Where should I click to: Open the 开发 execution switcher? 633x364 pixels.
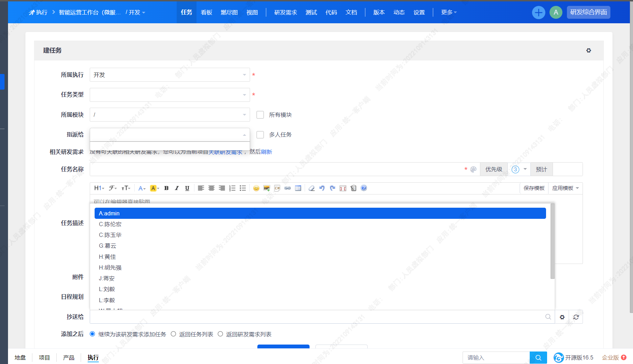click(x=137, y=12)
